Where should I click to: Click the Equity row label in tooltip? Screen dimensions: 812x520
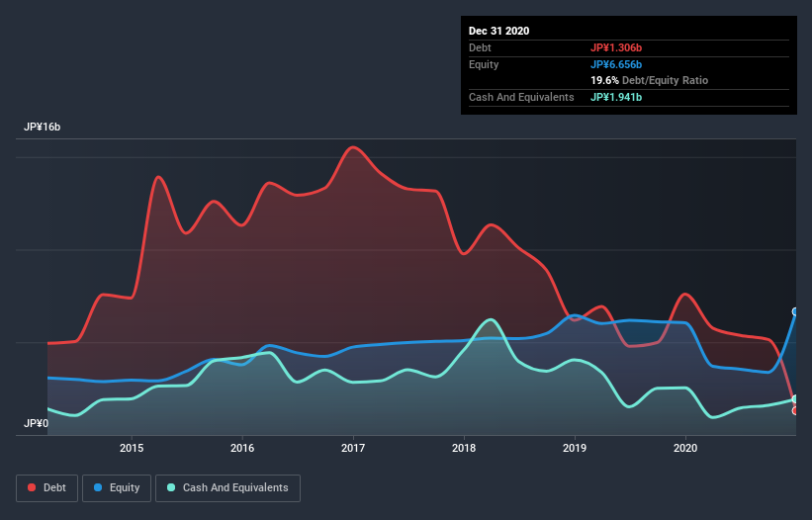click(484, 64)
